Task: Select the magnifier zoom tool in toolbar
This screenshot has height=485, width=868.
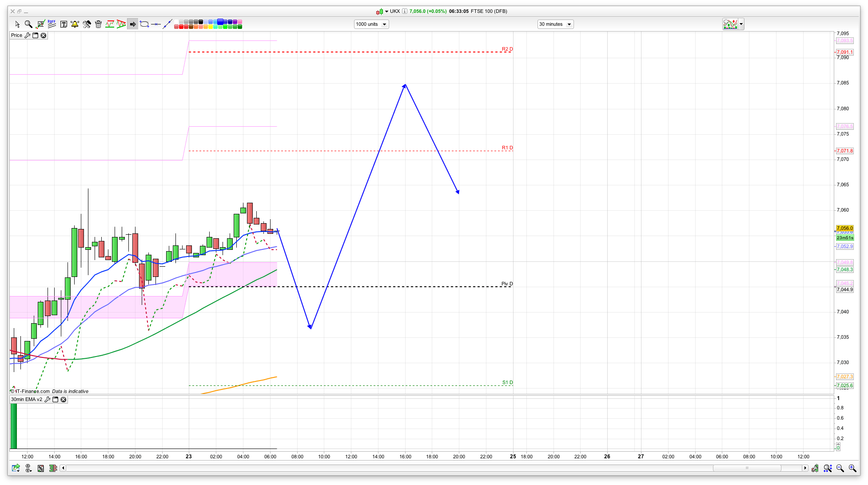Action: click(x=28, y=24)
